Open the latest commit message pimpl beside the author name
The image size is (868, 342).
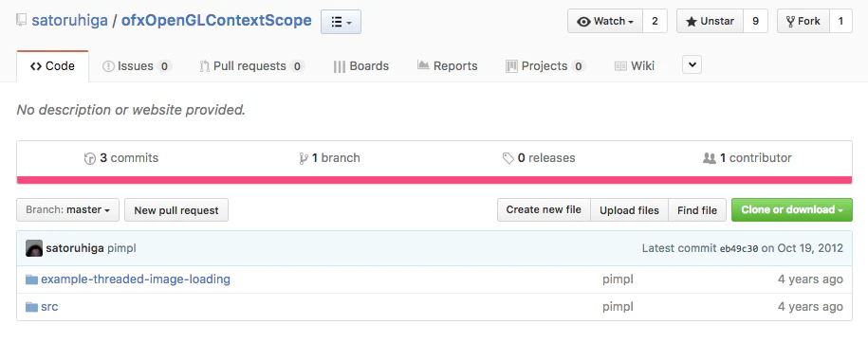click(x=121, y=248)
